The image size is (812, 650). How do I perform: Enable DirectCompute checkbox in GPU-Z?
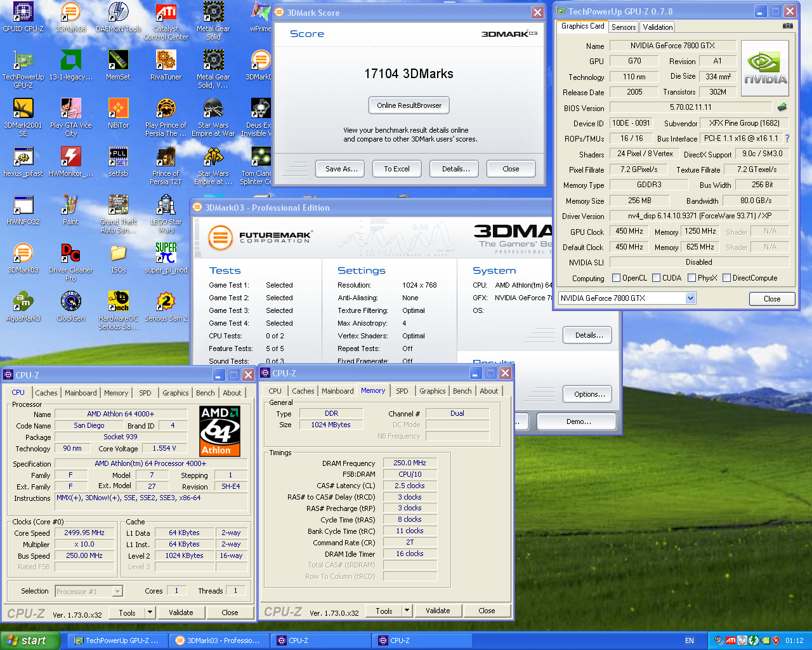[726, 278]
